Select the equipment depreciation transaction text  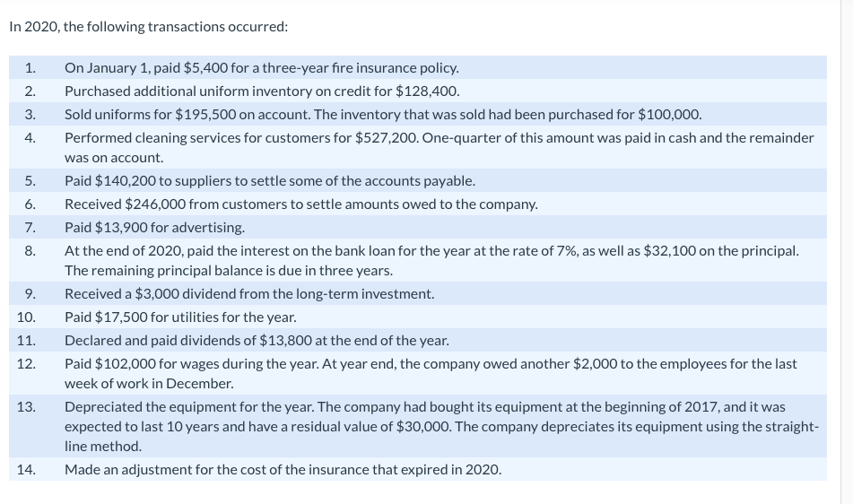(x=441, y=426)
